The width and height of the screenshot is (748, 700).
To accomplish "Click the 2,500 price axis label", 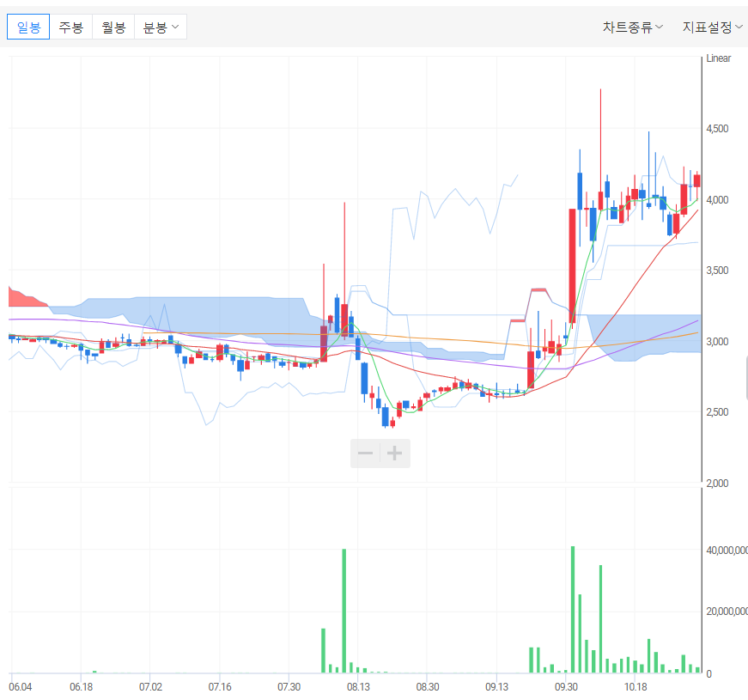I will coord(717,412).
